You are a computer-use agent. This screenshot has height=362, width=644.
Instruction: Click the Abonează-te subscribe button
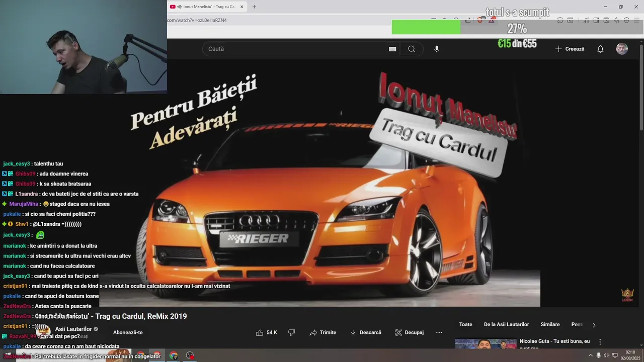(x=128, y=332)
